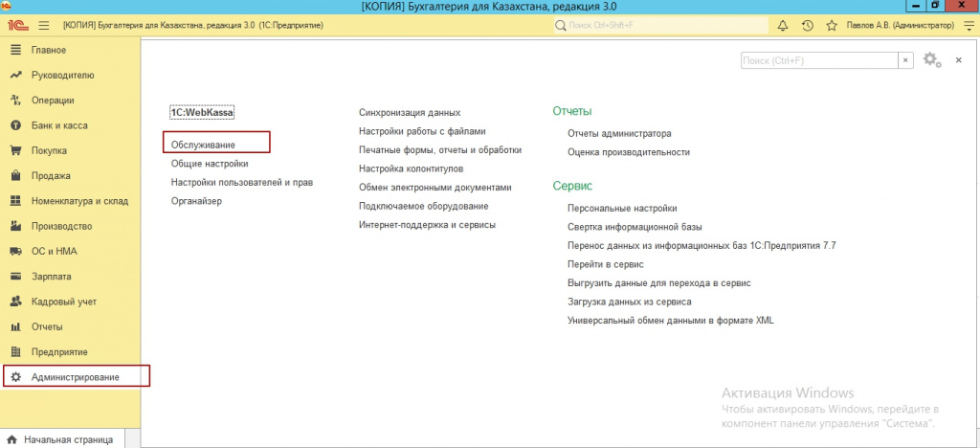The width and height of the screenshot is (980, 448).
Task: Open the Банк и касса section
Action: click(59, 125)
